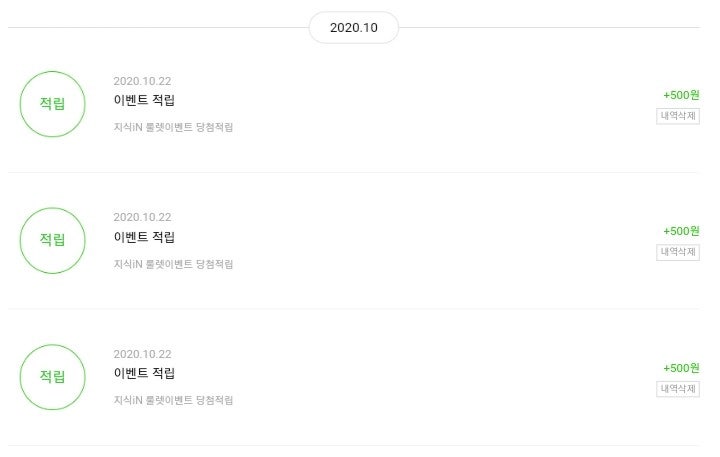This screenshot has width=720, height=457.
Task: Click the 2020.10.22 date on the second entry
Action: [x=143, y=217]
